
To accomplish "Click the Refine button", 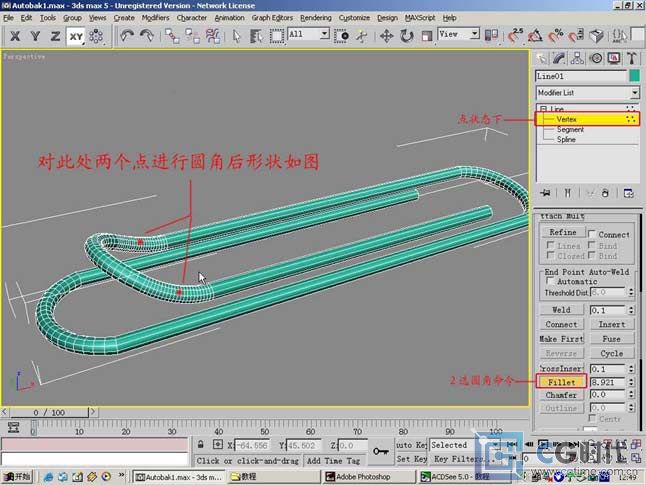I will click(x=562, y=232).
